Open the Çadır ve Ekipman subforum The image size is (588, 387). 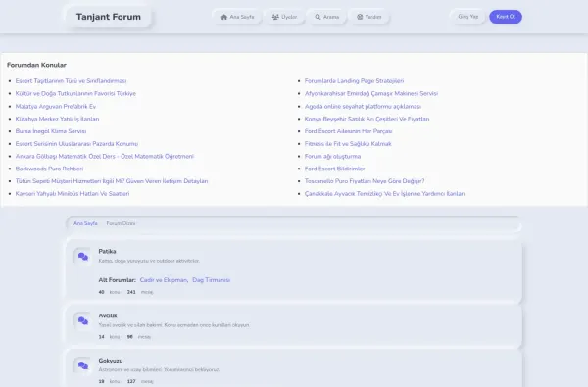[164, 280]
